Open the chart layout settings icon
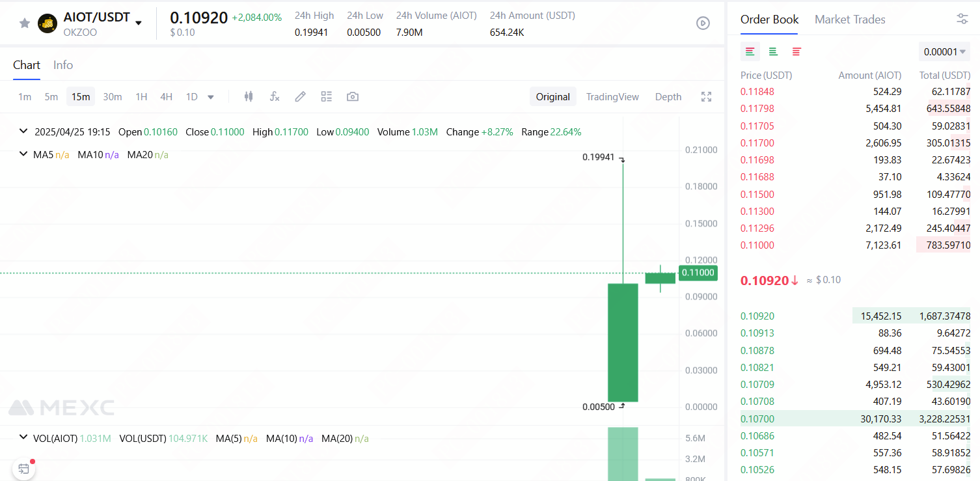980x481 pixels. point(327,97)
